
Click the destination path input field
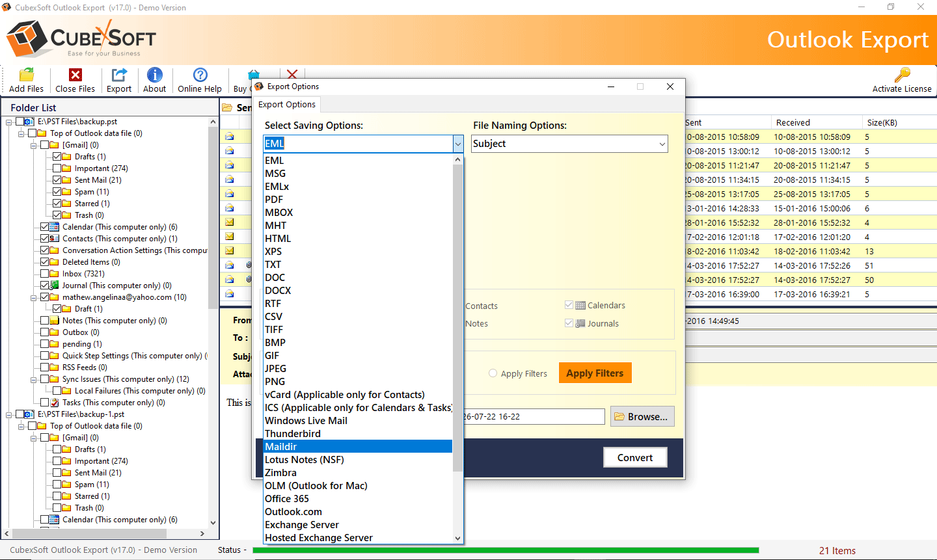534,416
